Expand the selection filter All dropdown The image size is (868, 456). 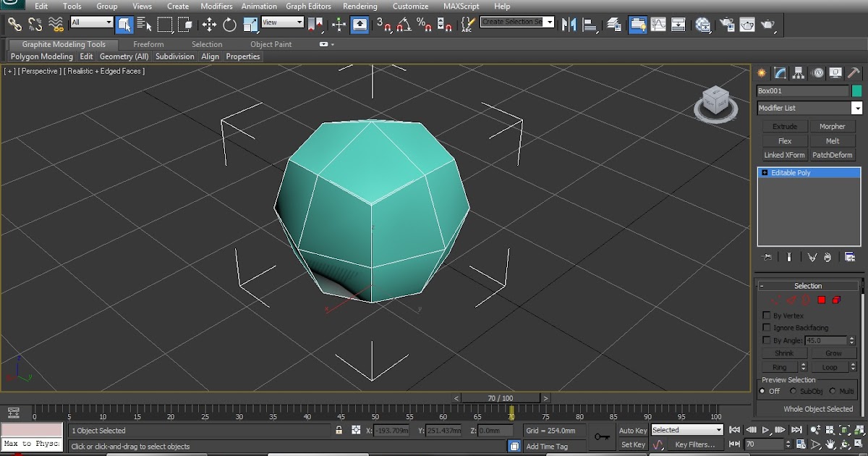click(109, 22)
